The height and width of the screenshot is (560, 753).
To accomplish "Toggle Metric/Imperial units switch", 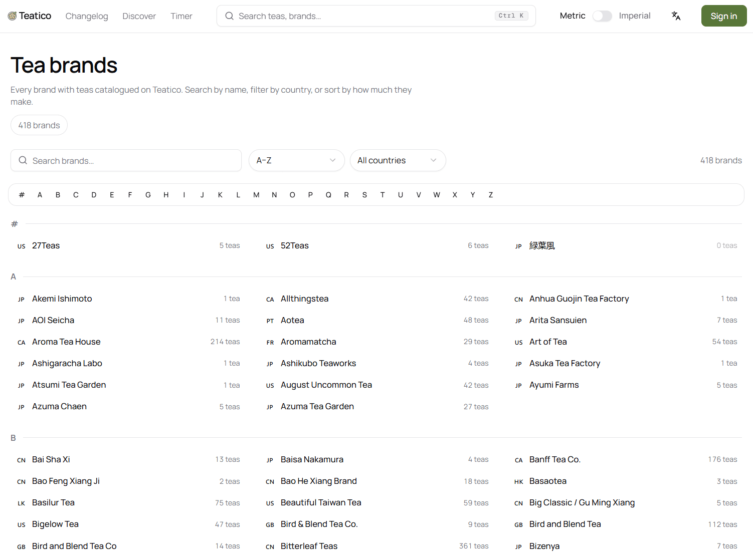I will tap(602, 16).
